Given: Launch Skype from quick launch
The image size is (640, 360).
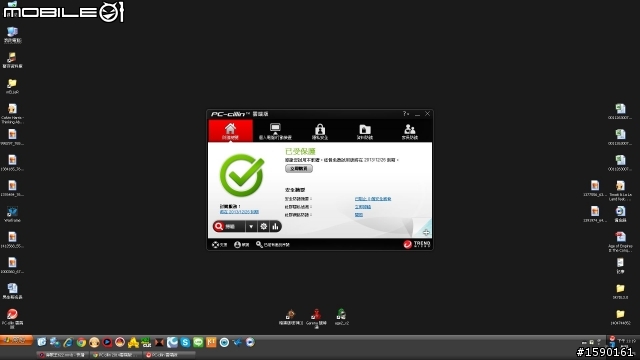Looking at the screenshot, I should click(x=185, y=342).
